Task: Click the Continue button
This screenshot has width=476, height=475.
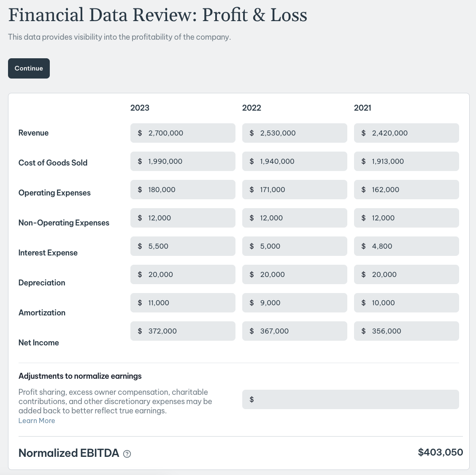Action: 29,68
